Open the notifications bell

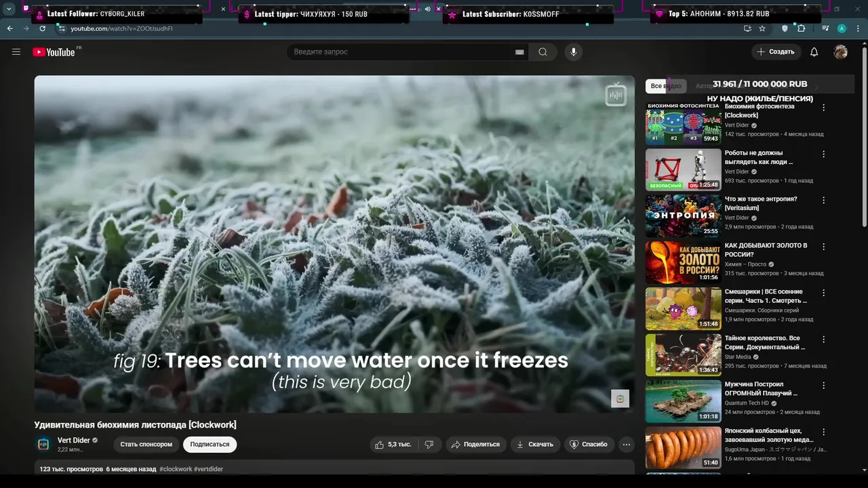tap(814, 52)
